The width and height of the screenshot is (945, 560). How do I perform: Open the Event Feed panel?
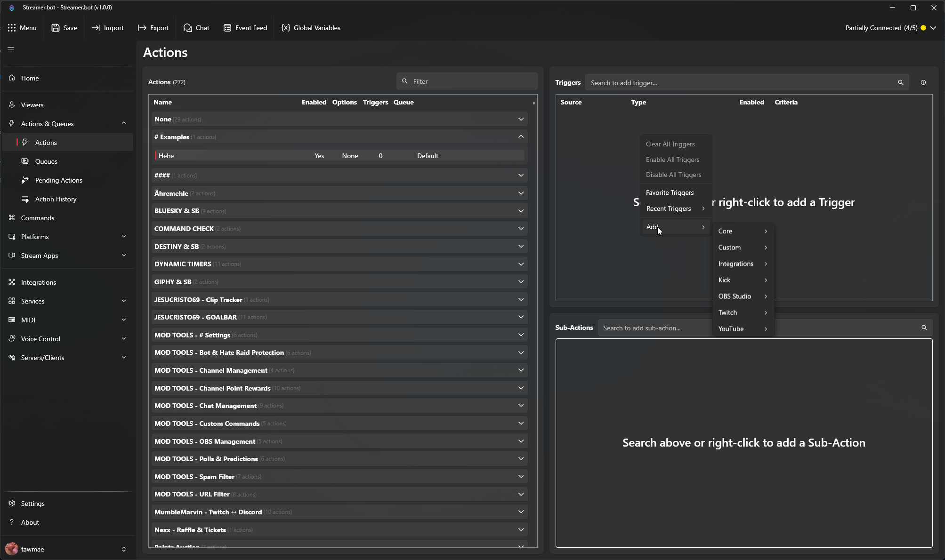pos(245,28)
